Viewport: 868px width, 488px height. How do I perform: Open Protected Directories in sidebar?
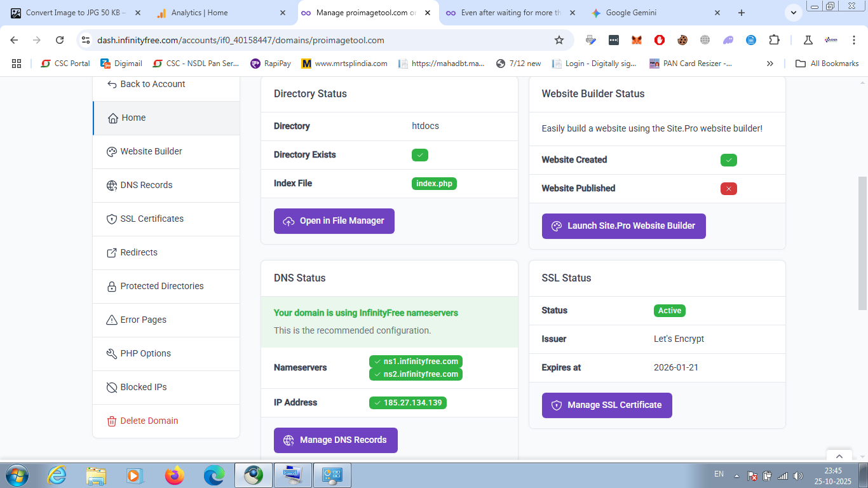[x=162, y=286]
